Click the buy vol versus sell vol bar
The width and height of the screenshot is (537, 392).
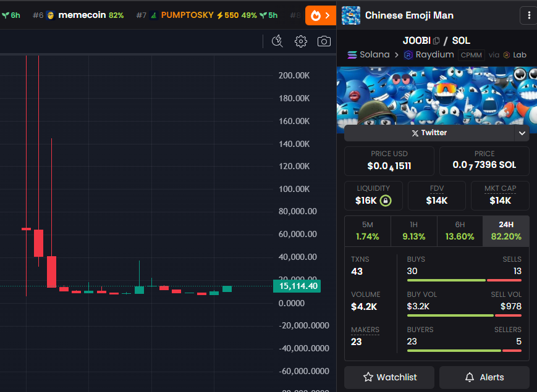[x=464, y=315]
